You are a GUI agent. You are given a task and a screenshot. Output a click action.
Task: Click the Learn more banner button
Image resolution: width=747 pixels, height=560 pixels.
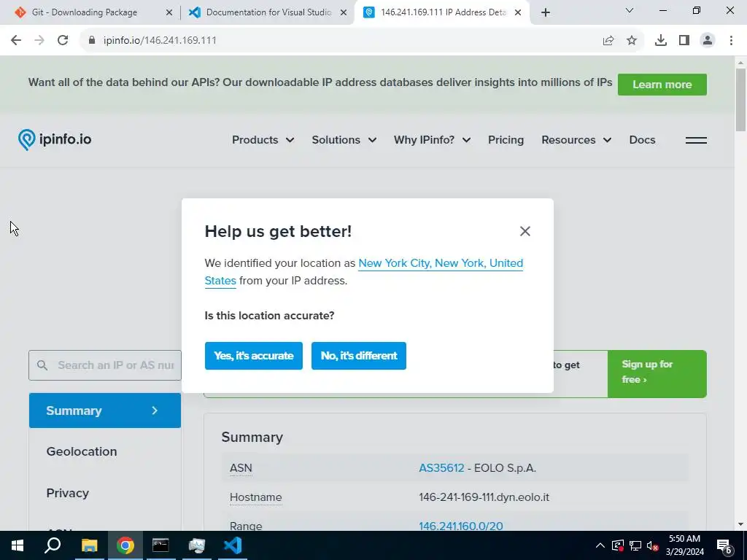tap(662, 85)
